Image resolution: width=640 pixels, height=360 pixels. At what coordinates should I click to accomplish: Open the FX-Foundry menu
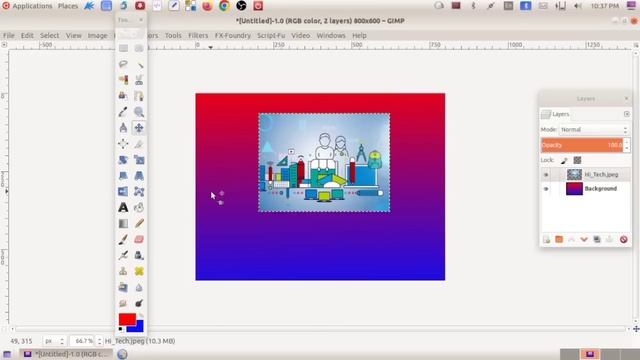tap(233, 36)
